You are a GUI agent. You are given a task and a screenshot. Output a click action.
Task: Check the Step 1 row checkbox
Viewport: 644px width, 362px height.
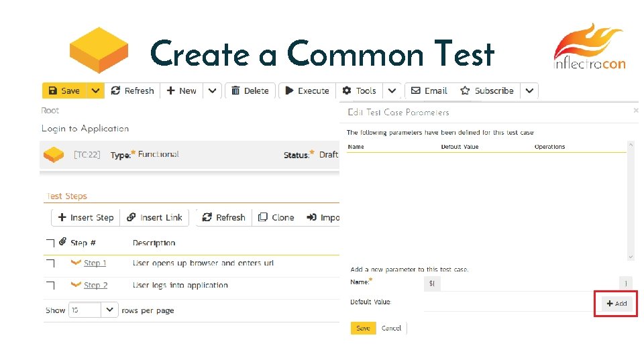[x=50, y=263]
